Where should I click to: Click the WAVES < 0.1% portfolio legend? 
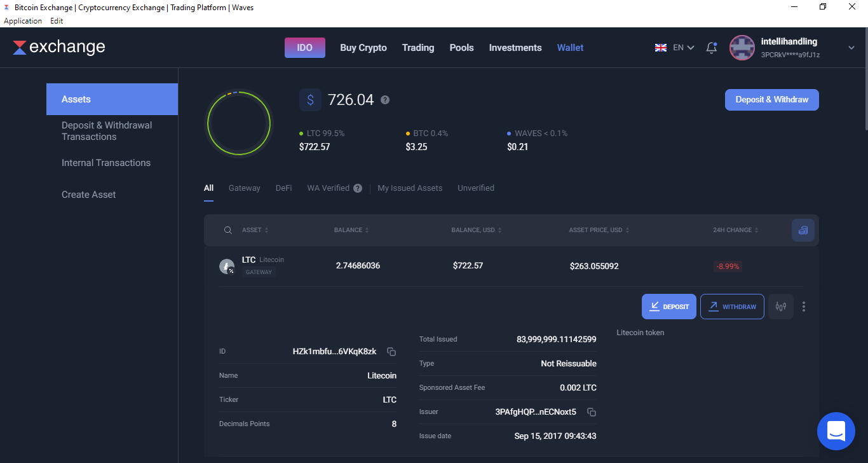tap(538, 134)
